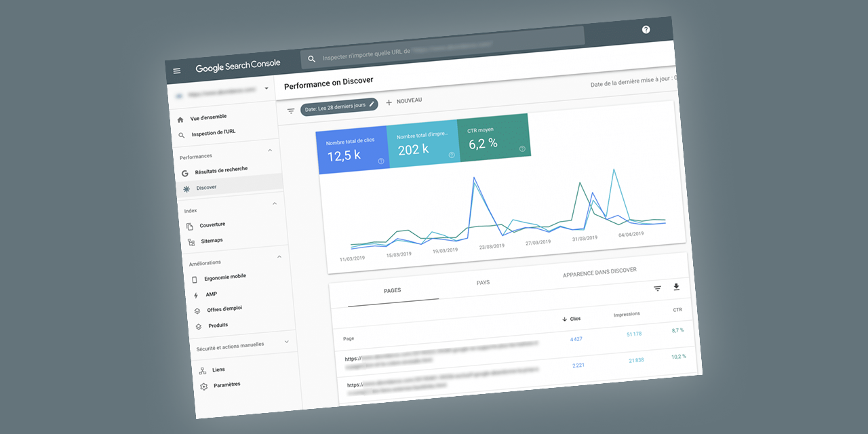
Task: Open Offres d'emploi report
Action: click(x=224, y=309)
